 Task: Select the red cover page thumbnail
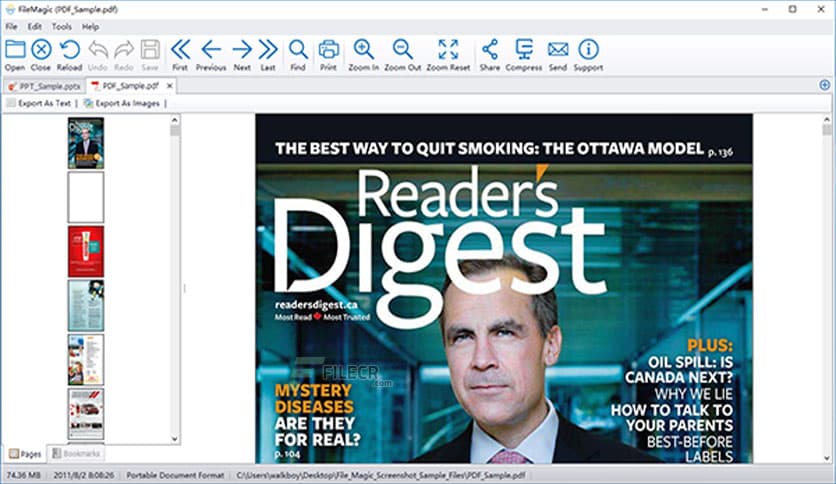click(x=85, y=251)
